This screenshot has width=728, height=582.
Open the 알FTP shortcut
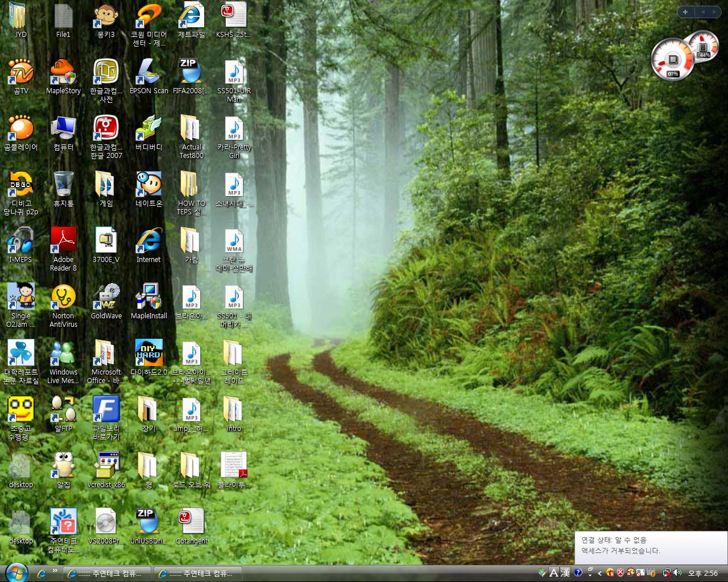pyautogui.click(x=63, y=414)
